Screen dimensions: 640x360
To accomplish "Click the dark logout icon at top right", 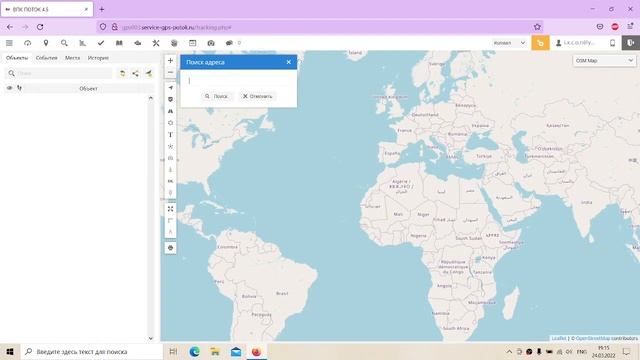I will 631,43.
